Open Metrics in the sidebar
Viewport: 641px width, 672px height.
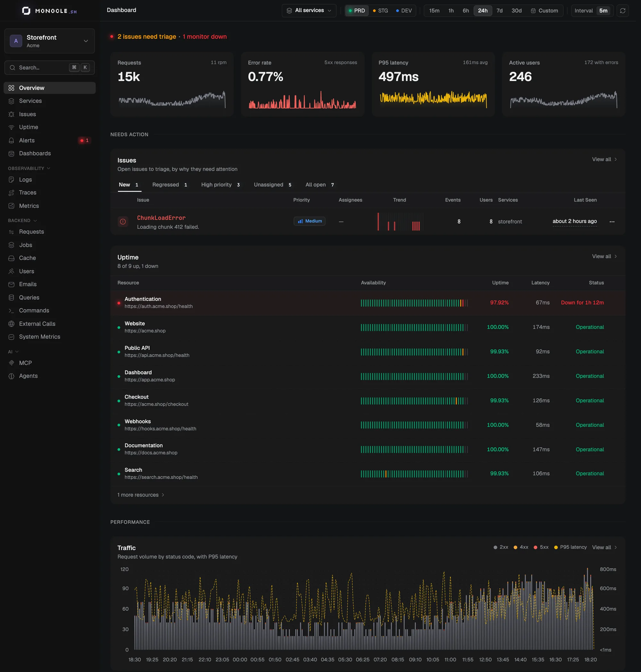(50, 206)
